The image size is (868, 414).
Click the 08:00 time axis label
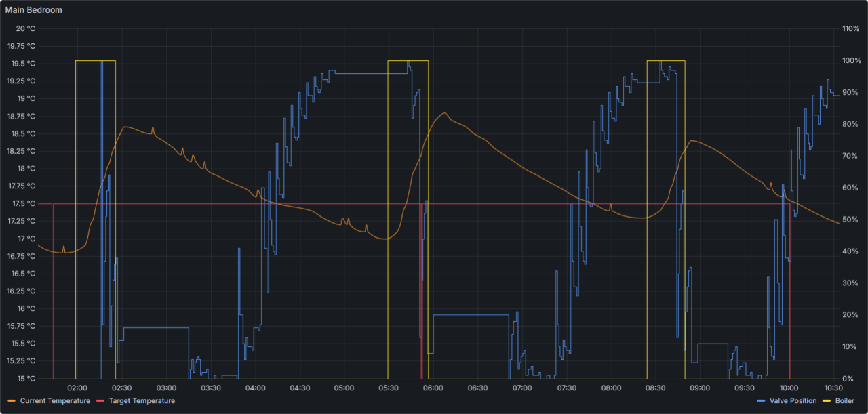611,388
